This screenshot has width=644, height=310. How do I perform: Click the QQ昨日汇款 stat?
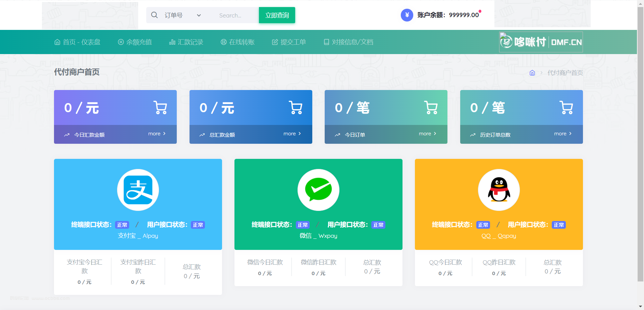(x=499, y=267)
